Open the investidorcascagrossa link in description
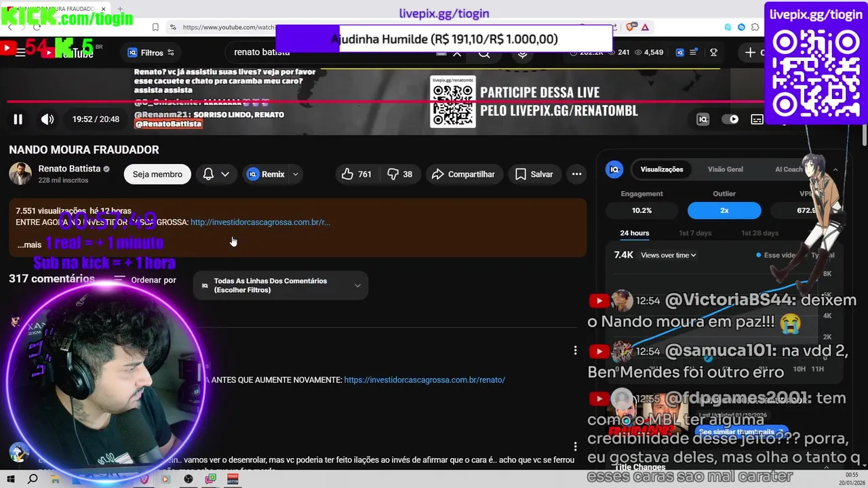 click(260, 222)
